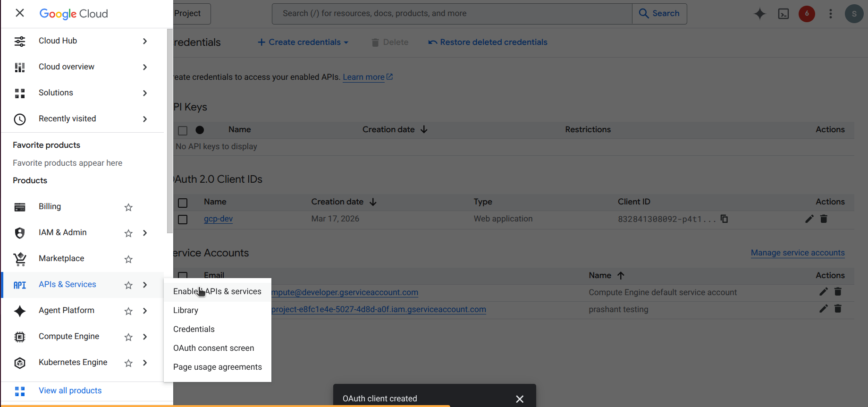Copy the gcp-dev client ID
The height and width of the screenshot is (407, 868).
pos(724,219)
